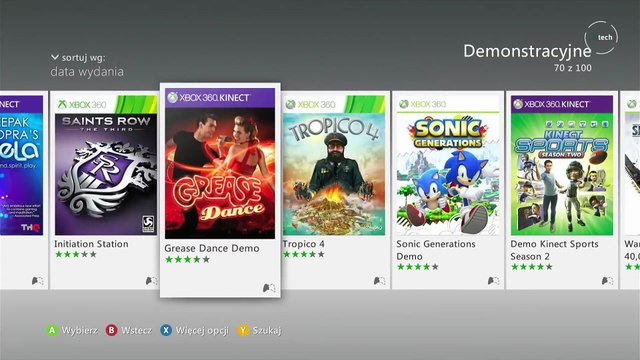Click the Sonic Generations Demo title text
This screenshot has height=360, width=640.
click(436, 250)
